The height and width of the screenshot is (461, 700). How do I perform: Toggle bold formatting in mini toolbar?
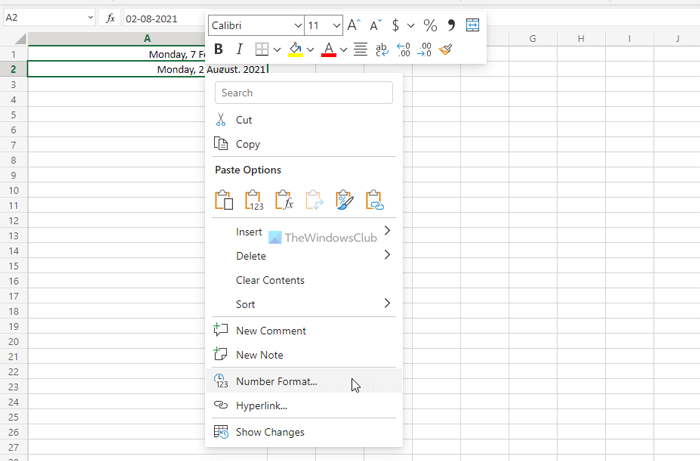point(218,49)
